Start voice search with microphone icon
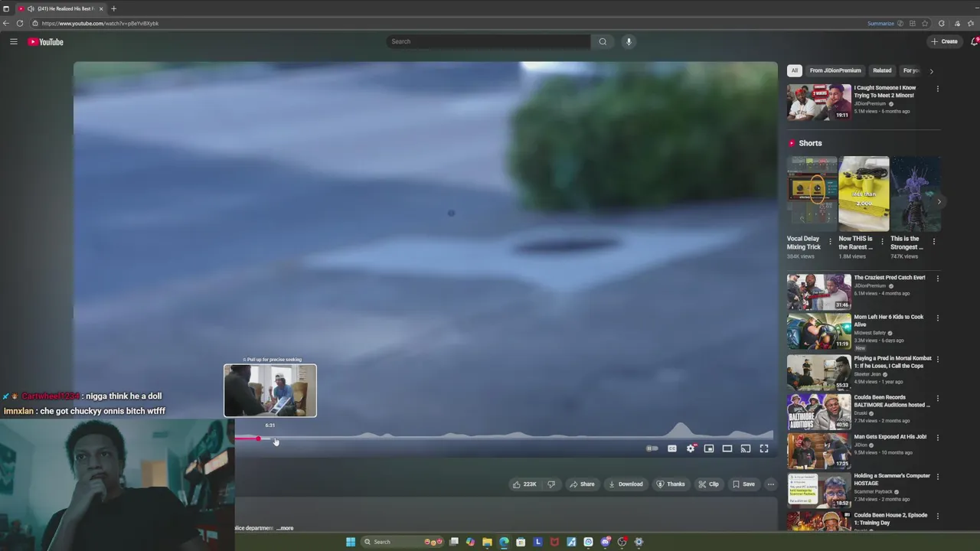 (629, 41)
